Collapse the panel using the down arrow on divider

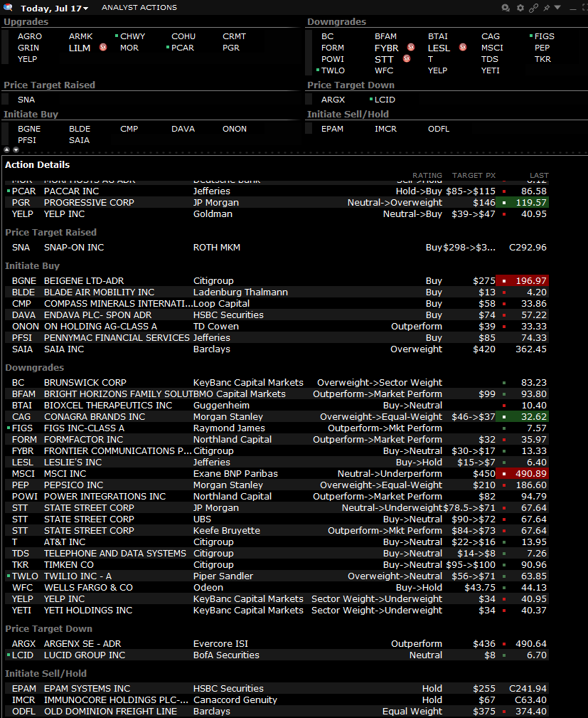(16, 149)
